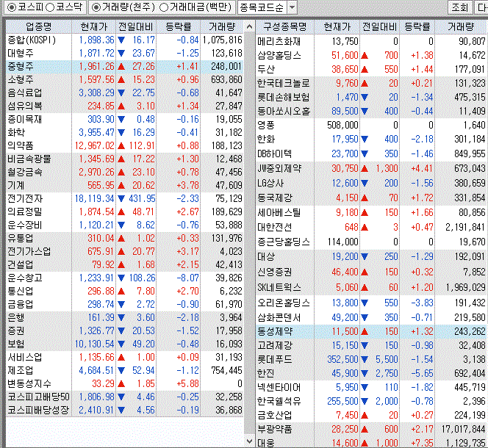Click stock 메리츠화재 in constituent list
488x448 pixels.
[279, 41]
